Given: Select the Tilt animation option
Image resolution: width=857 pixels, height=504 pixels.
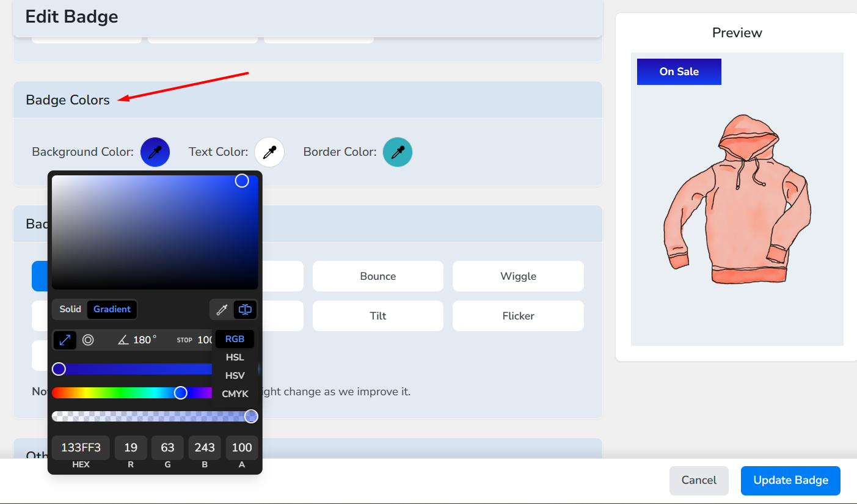Looking at the screenshot, I should click(377, 316).
